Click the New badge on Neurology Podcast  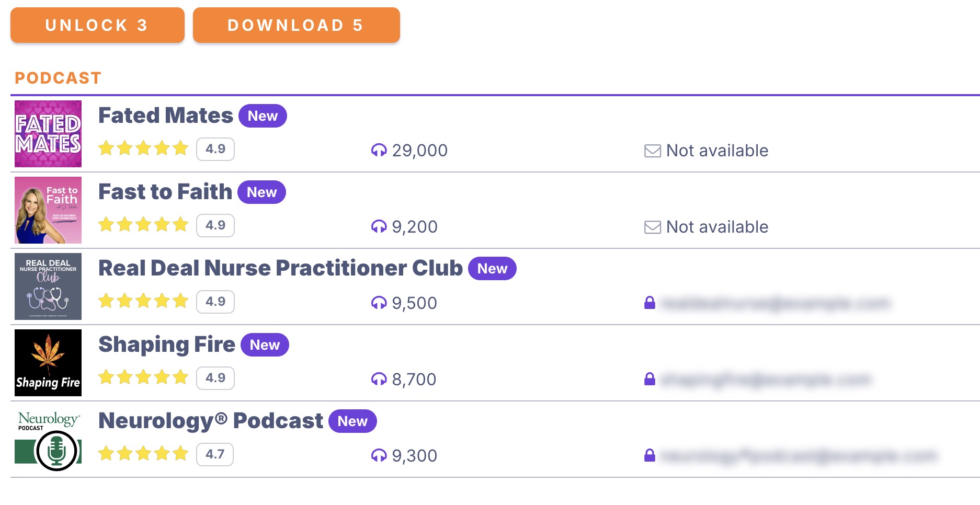(352, 421)
